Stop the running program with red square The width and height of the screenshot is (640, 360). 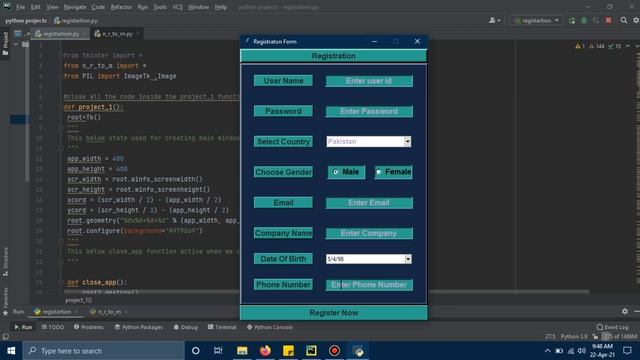[609, 20]
